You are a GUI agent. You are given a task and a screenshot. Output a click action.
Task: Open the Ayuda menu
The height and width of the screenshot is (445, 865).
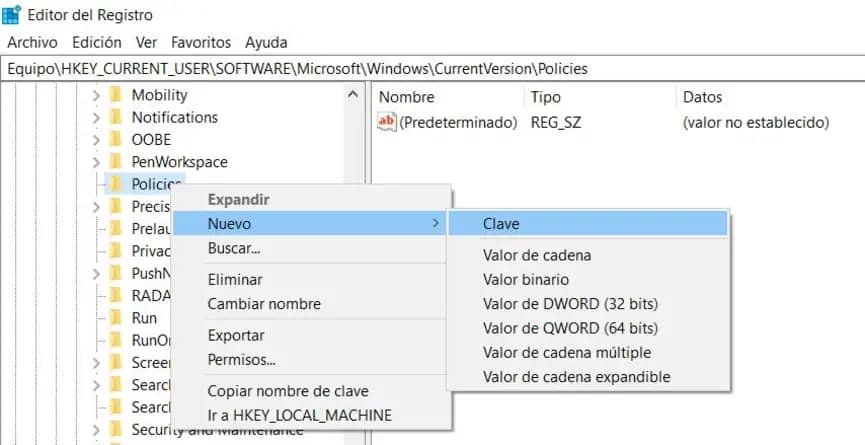click(x=266, y=42)
